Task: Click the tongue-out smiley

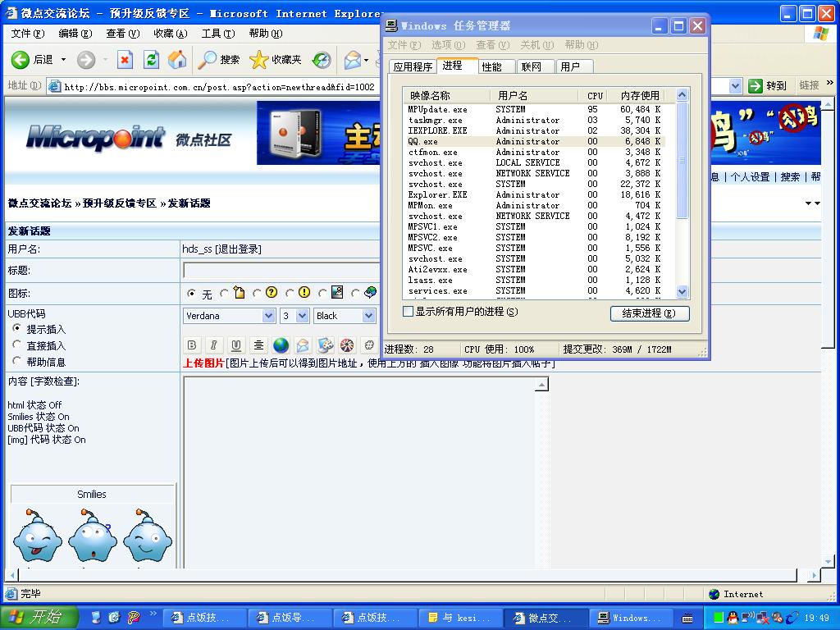Action: (x=38, y=536)
